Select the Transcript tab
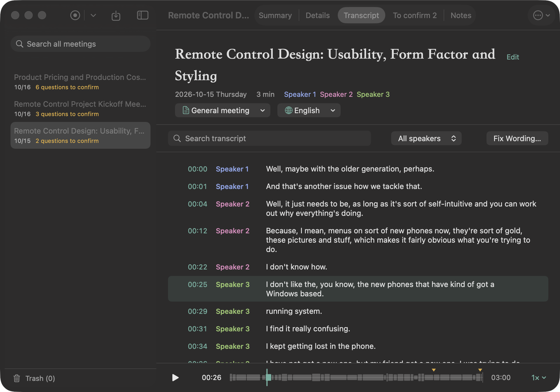 (361, 15)
